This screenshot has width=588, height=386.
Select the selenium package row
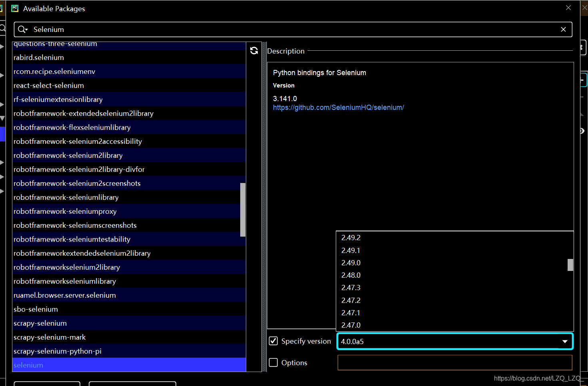tap(129, 365)
